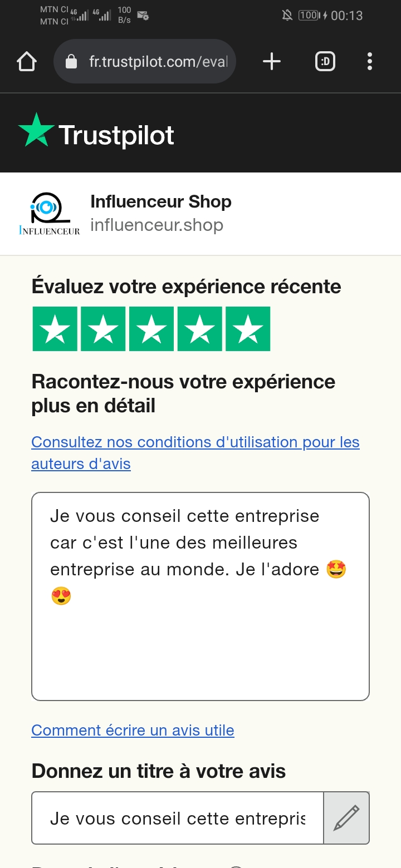Image resolution: width=401 pixels, height=868 pixels.
Task: Open the tab switcher button
Action: (x=325, y=61)
